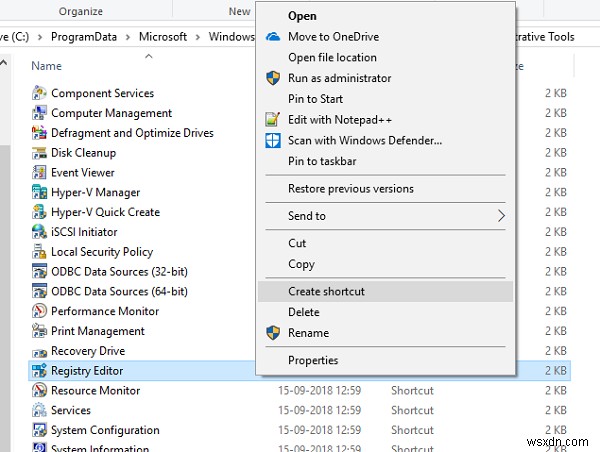Select the Computer Management file name
The image size is (600, 452).
pyautogui.click(x=112, y=113)
